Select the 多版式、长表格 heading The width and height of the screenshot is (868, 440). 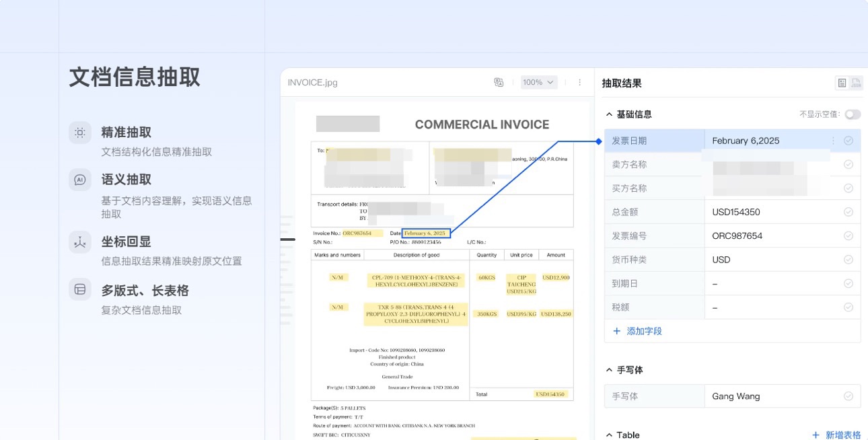pyautogui.click(x=145, y=291)
